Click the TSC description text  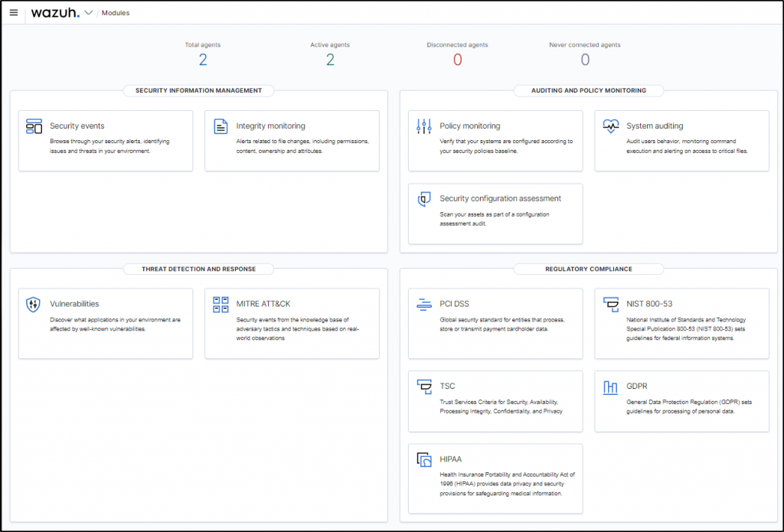click(x=501, y=406)
